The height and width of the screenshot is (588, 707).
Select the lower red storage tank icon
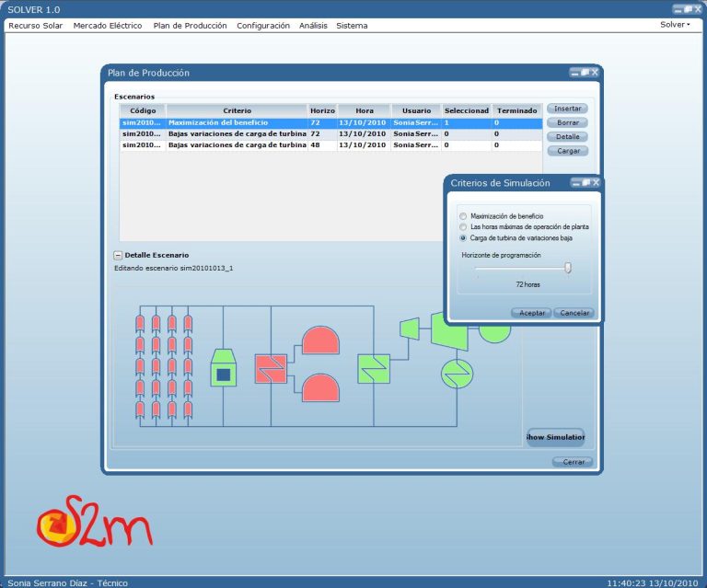(320, 386)
